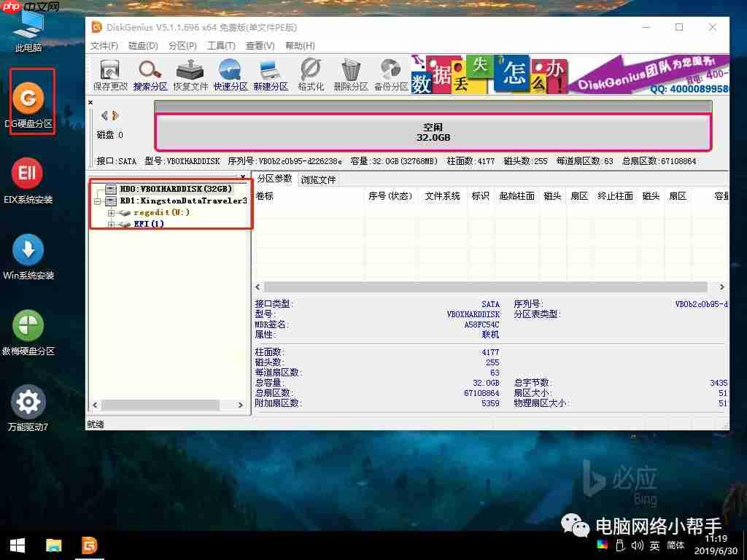Expand the RD1 KingstonDataTraveler3 tree node
747x560 pixels.
point(96,200)
